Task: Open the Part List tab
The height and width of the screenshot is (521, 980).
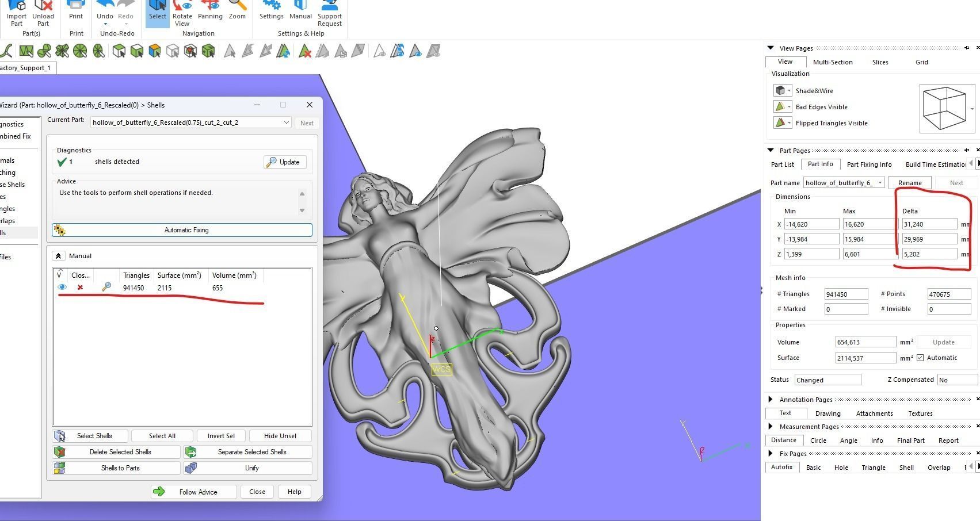Action: (x=782, y=164)
